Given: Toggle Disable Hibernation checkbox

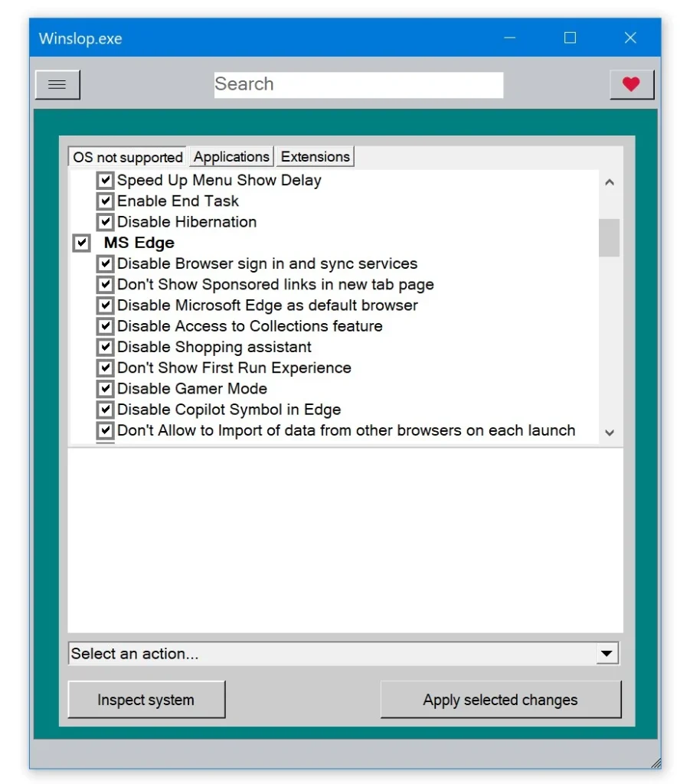Looking at the screenshot, I should tap(106, 222).
